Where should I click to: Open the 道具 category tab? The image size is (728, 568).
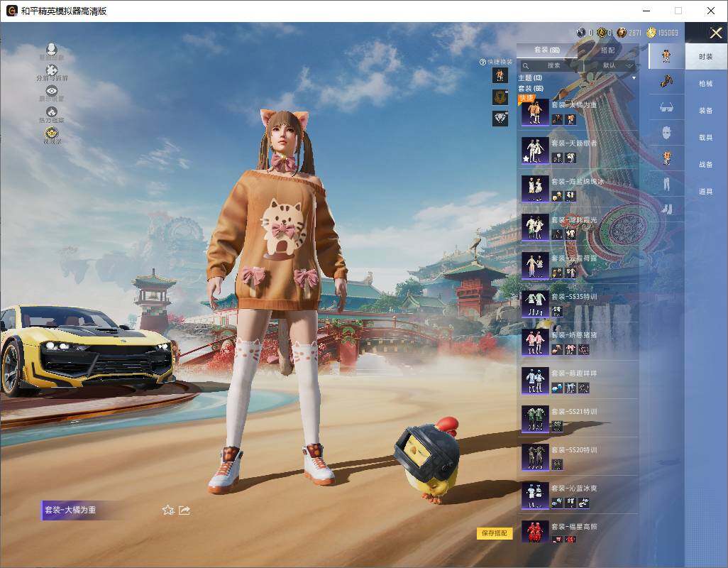tap(705, 192)
